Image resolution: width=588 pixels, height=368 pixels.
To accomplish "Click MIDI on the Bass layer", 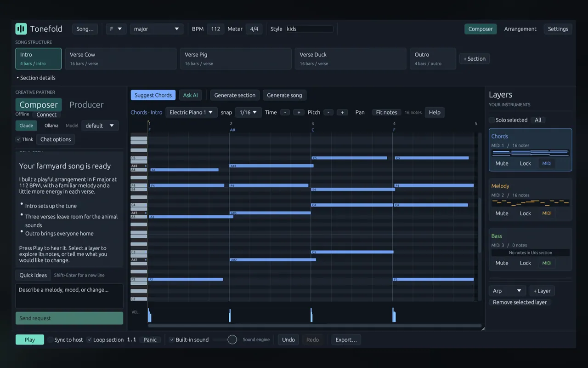I will pos(547,263).
